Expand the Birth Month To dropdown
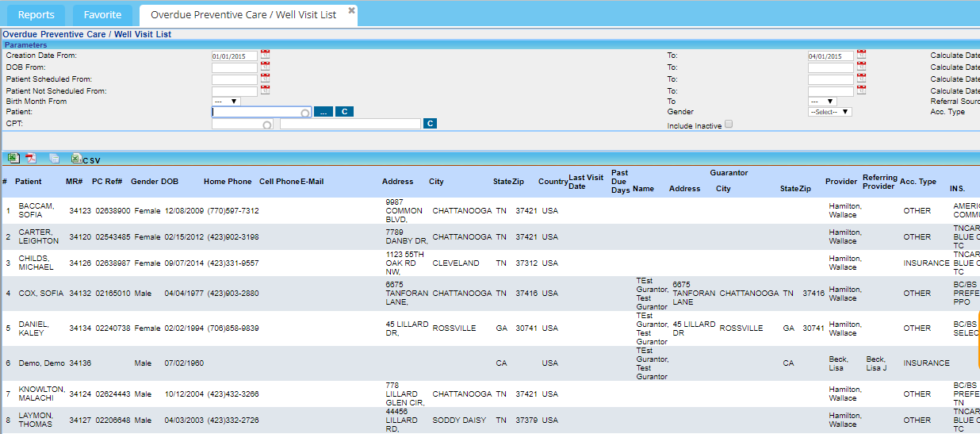The width and height of the screenshot is (980, 434). pyautogui.click(x=822, y=102)
